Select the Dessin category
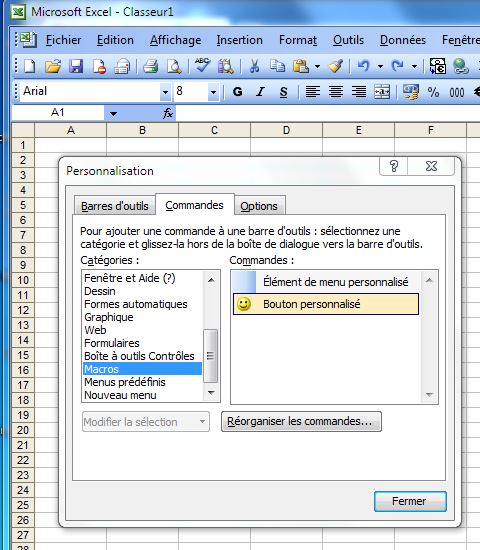480x550 pixels. click(142, 291)
